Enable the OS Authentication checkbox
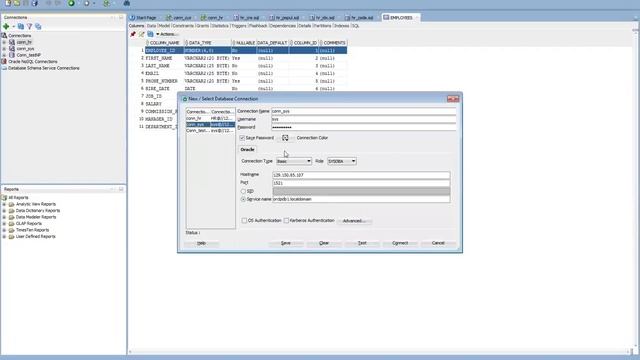 tap(244, 220)
